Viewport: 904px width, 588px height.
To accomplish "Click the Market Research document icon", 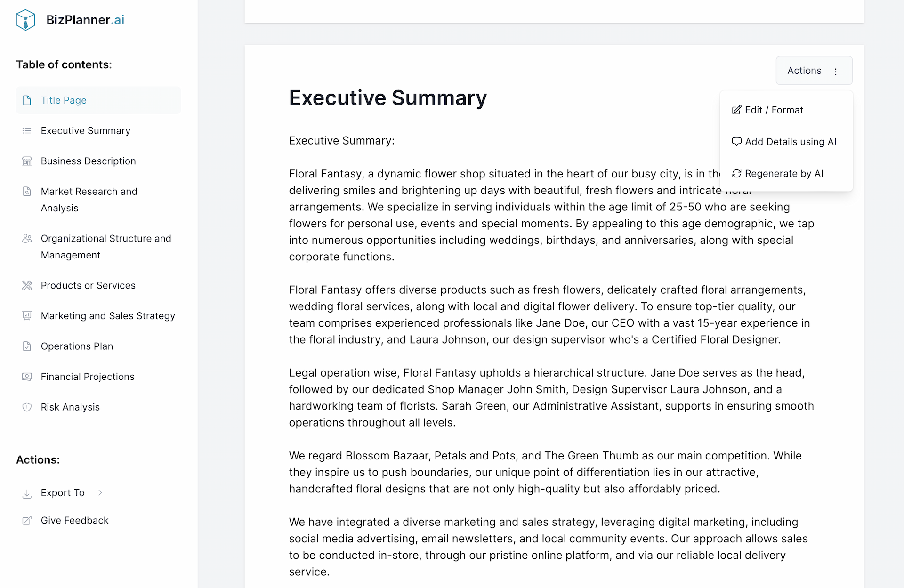I will click(x=27, y=192).
